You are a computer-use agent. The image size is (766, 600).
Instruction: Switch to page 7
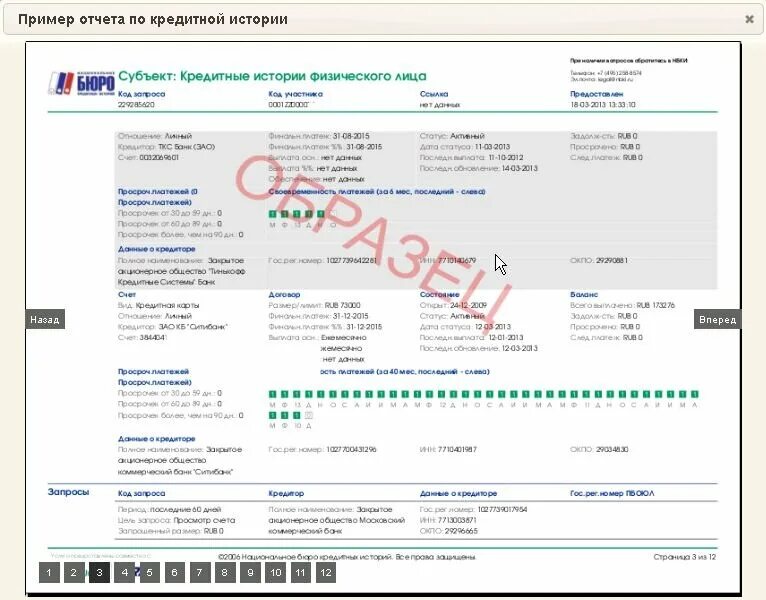200,573
